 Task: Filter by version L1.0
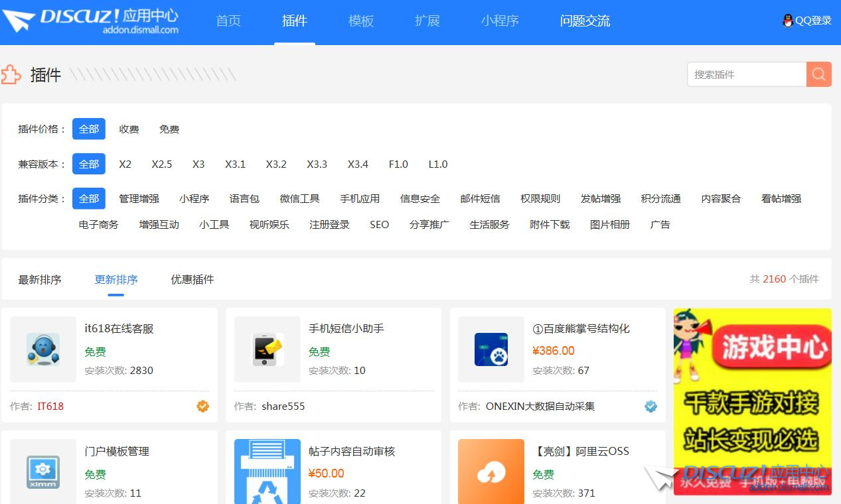438,164
